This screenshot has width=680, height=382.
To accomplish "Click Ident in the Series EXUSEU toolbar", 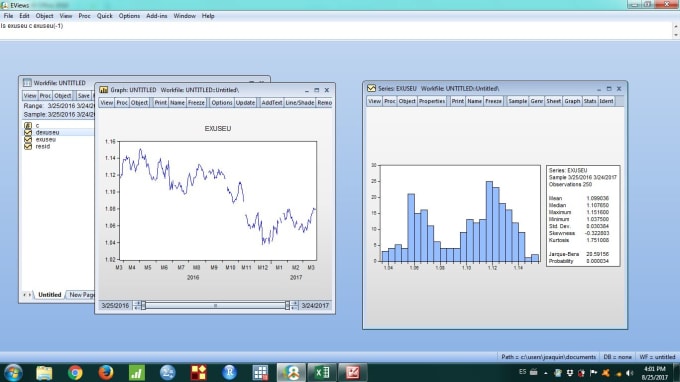I will [x=606, y=101].
